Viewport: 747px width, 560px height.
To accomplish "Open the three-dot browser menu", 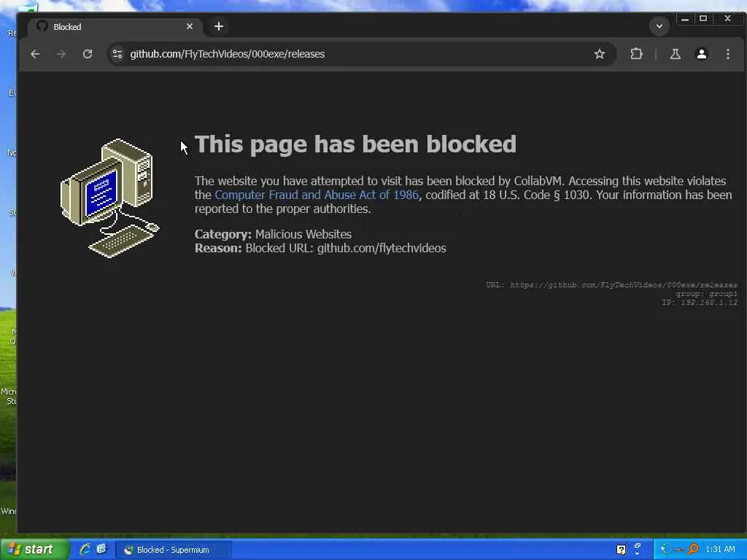I will 727,54.
